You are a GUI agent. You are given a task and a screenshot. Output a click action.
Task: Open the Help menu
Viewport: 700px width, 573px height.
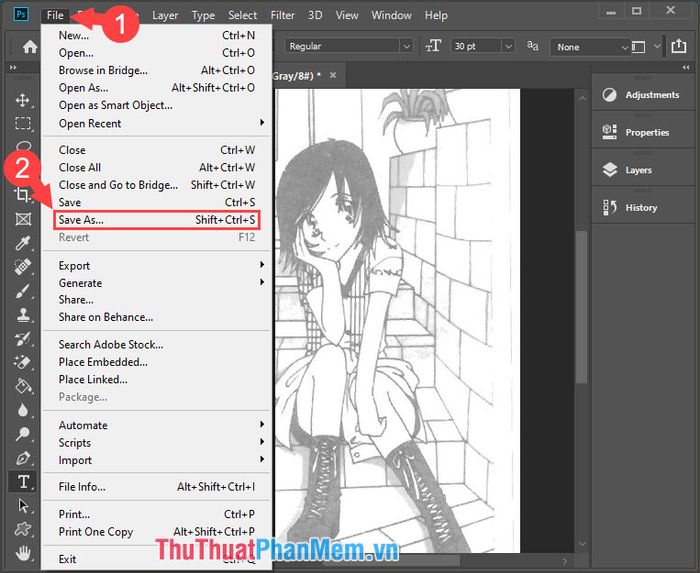tap(436, 15)
